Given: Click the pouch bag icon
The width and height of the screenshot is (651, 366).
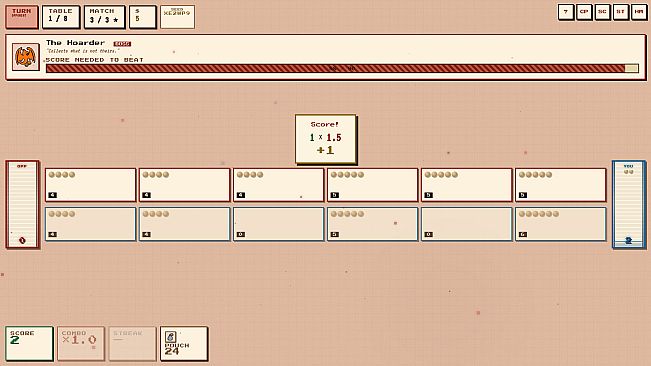Looking at the screenshot, I should (171, 337).
